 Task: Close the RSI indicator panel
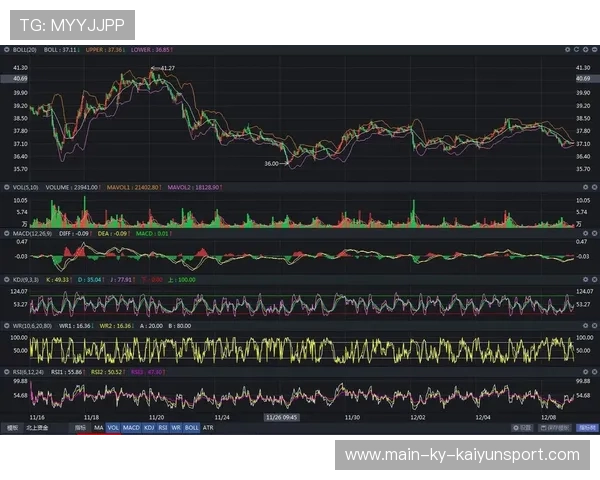tap(593, 369)
